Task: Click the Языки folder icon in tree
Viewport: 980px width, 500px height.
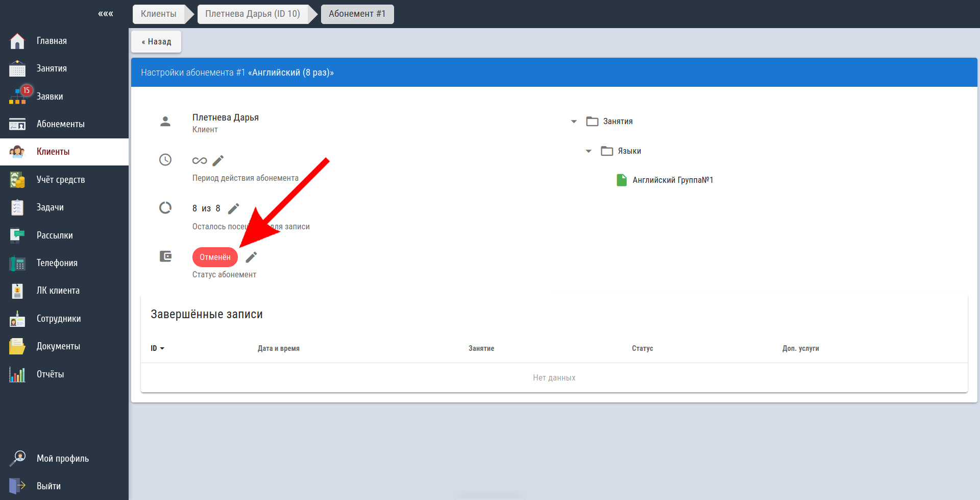Action: tap(607, 151)
